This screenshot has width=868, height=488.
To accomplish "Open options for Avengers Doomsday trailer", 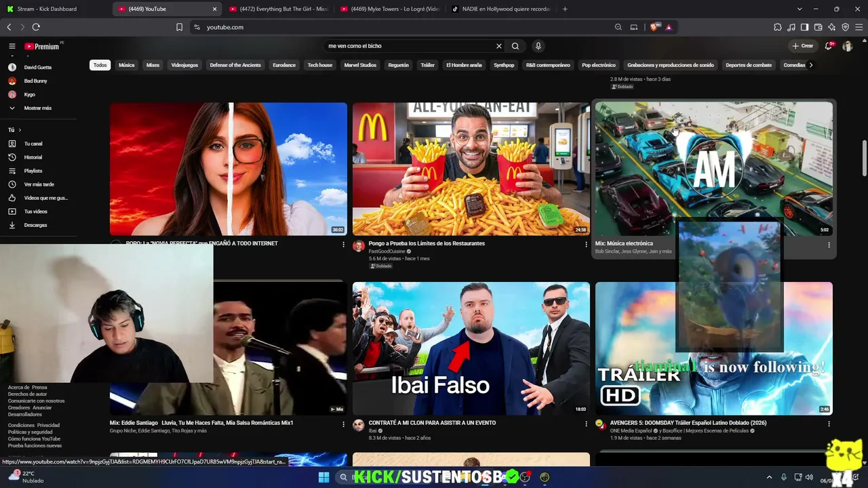I will point(829,424).
